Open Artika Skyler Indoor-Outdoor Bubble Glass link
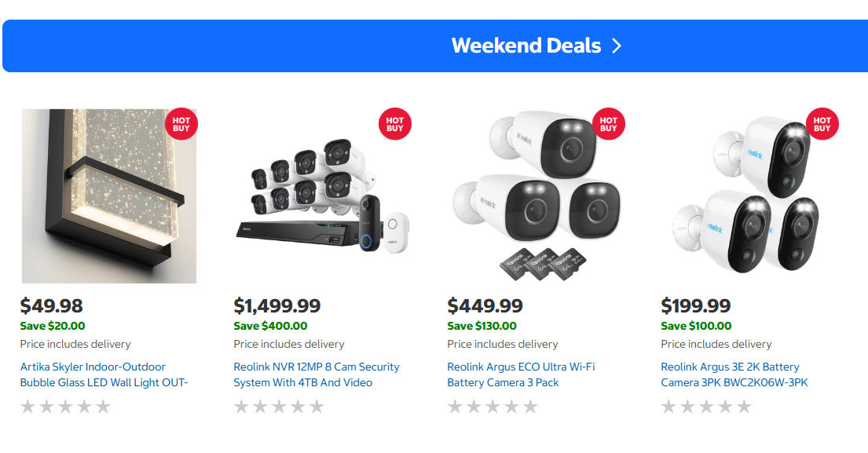This screenshot has height=453, width=868. (x=104, y=374)
